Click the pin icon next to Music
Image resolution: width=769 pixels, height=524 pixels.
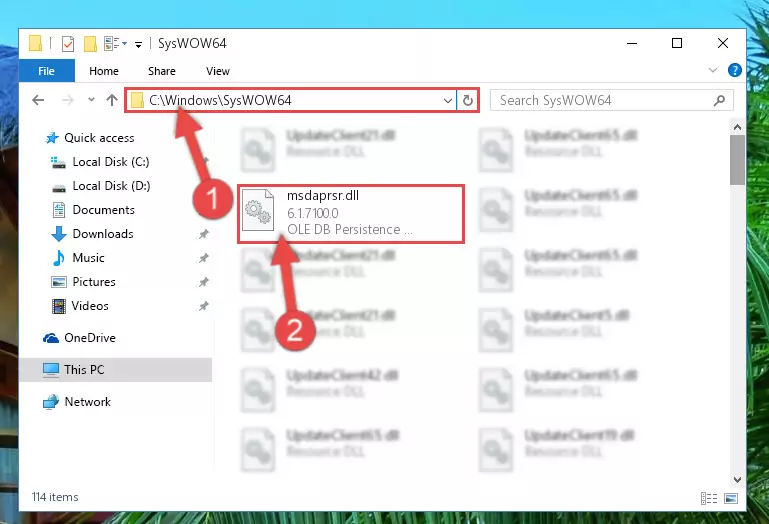tap(204, 258)
